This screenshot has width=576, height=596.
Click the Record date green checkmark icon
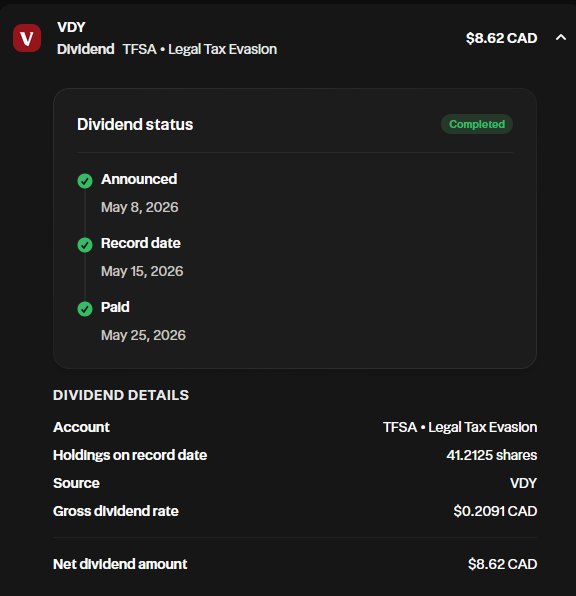[85, 245]
